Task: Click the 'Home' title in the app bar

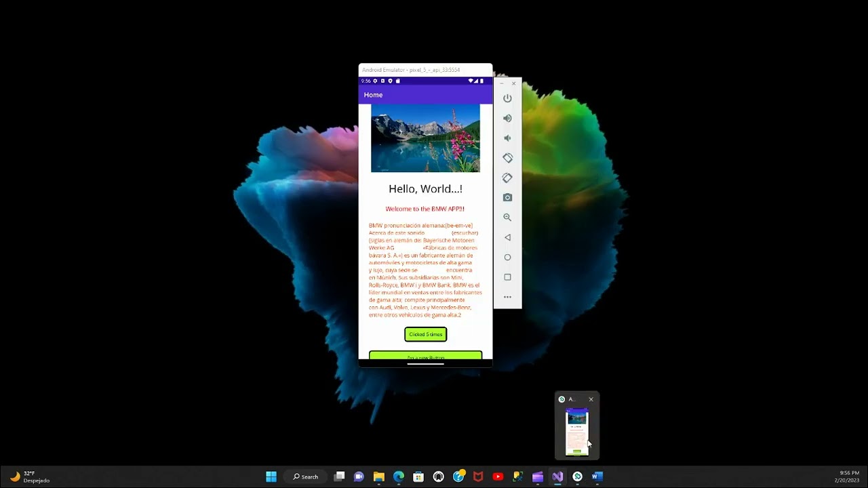Action: click(x=373, y=95)
